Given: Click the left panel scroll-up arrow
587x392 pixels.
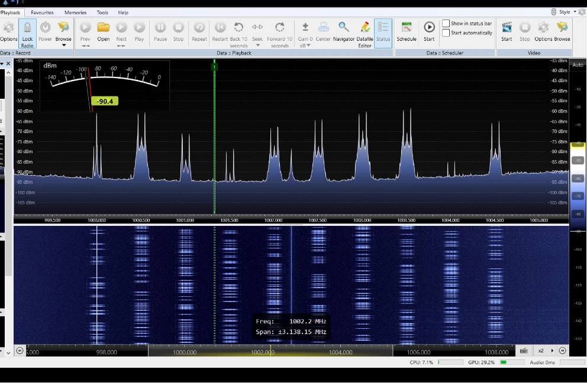Looking at the screenshot, I should point(8,73).
